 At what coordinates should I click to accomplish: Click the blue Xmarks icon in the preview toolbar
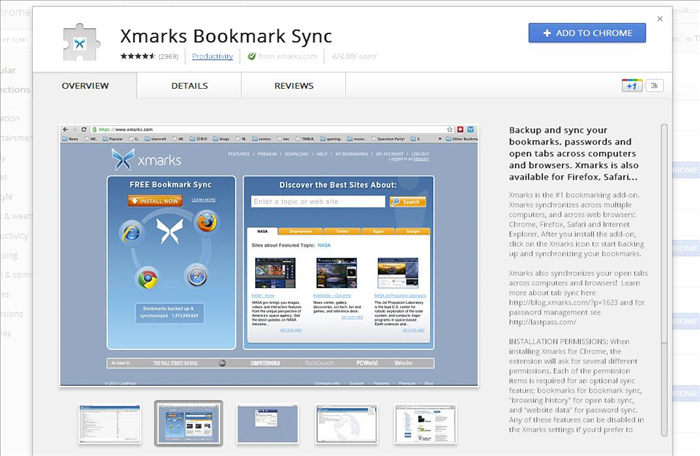coord(471,130)
